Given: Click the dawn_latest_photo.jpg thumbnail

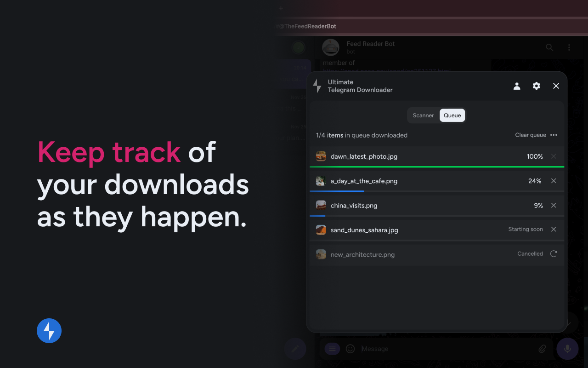Looking at the screenshot, I should (321, 156).
